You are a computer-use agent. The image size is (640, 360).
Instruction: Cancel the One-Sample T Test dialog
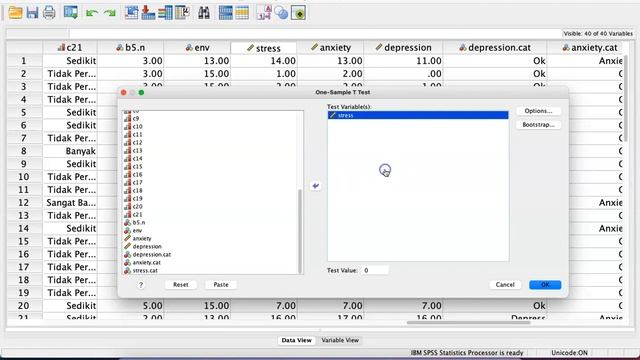click(505, 284)
